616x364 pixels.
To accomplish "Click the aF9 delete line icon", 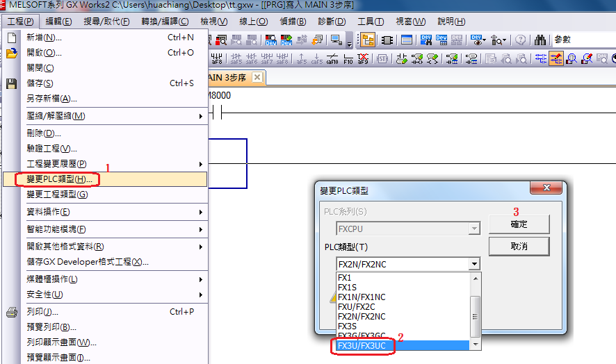I will pos(363,59).
